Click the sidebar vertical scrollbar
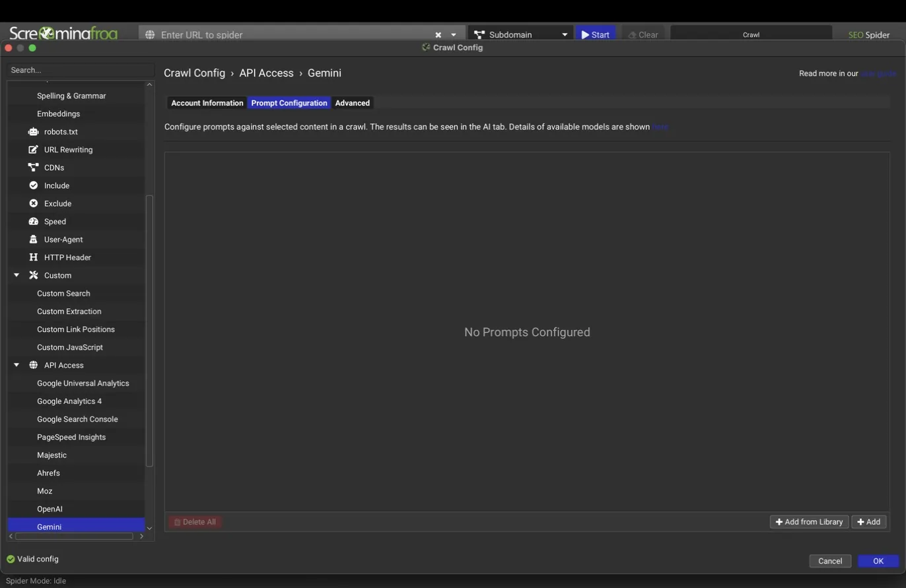 pyautogui.click(x=149, y=330)
